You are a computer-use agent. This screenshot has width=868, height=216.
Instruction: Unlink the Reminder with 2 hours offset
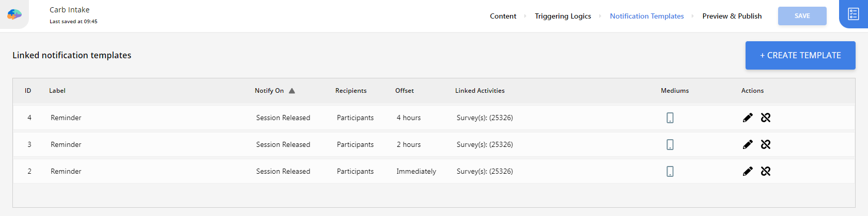(766, 144)
